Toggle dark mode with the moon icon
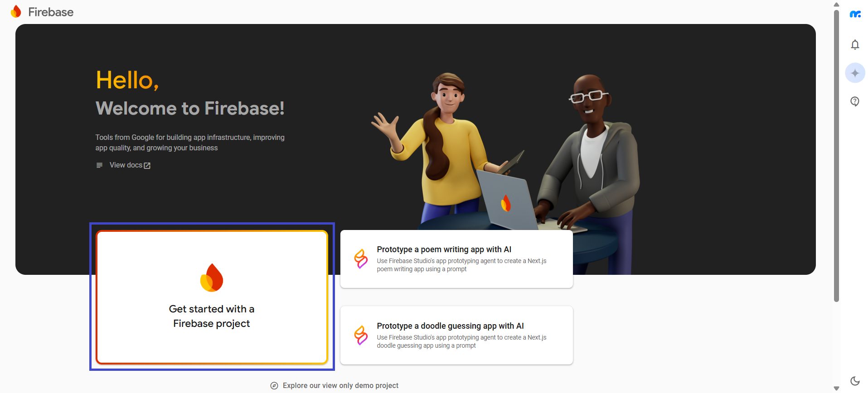This screenshot has height=393, width=868. click(x=855, y=381)
